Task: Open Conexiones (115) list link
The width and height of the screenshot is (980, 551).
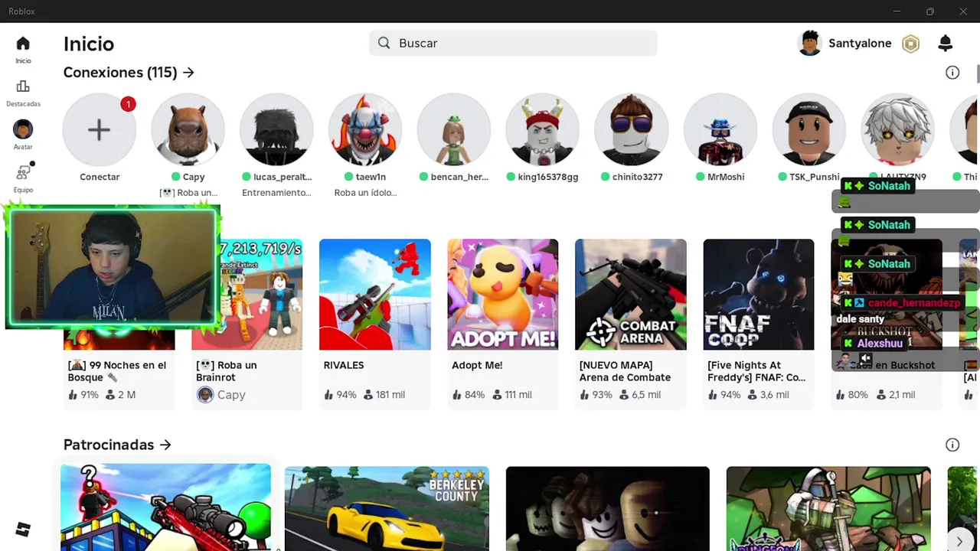Action: tap(129, 73)
